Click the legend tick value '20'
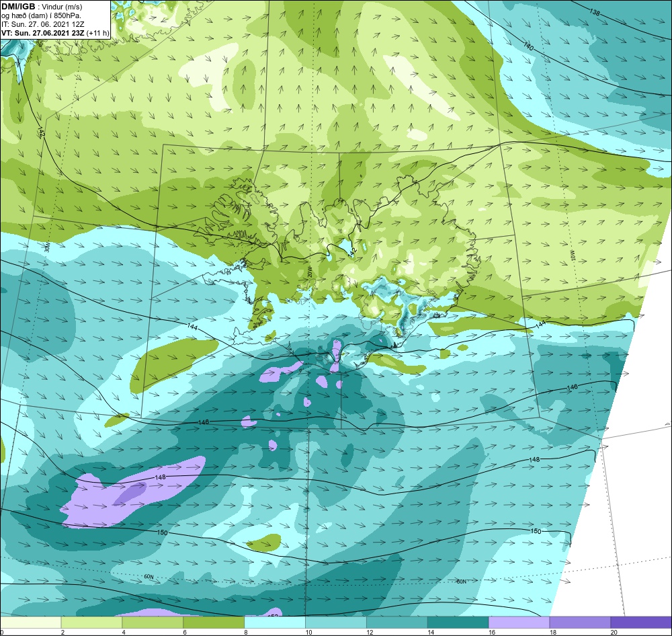This screenshot has height=636, width=672. click(x=615, y=632)
